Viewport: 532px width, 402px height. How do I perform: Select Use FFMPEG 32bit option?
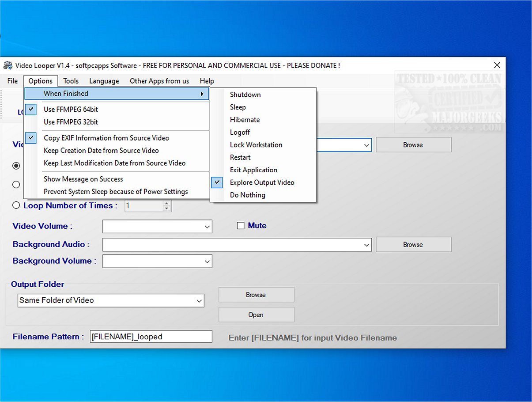pyautogui.click(x=117, y=122)
